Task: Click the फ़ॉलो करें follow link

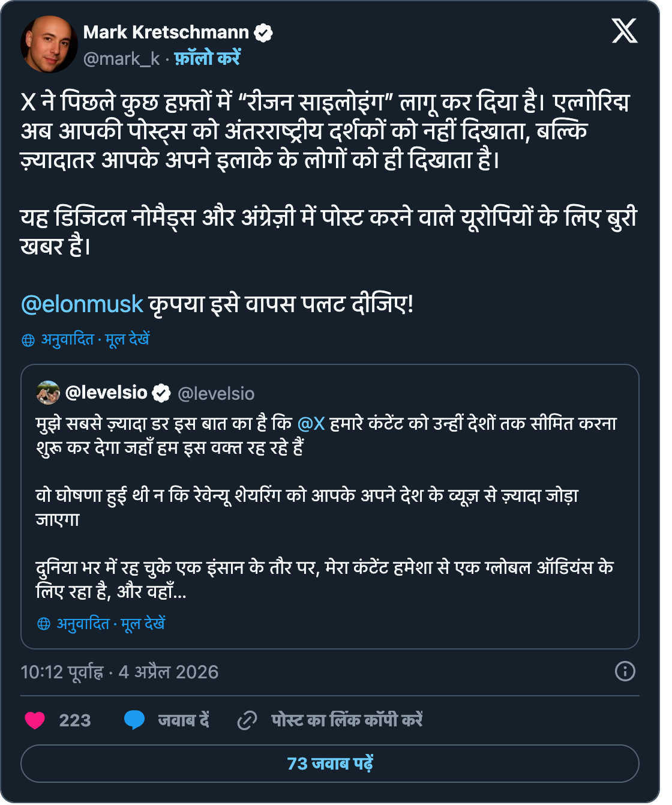Action: click(207, 58)
